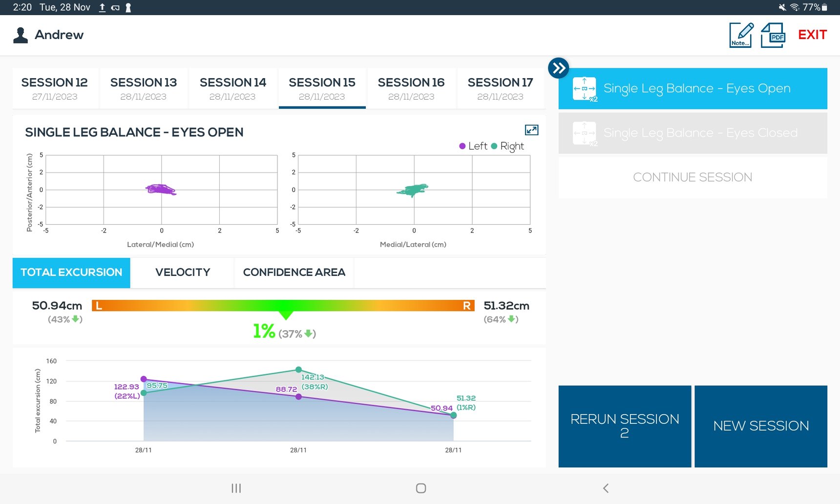Start a New Session
Image resolution: width=840 pixels, height=504 pixels.
pyautogui.click(x=760, y=426)
